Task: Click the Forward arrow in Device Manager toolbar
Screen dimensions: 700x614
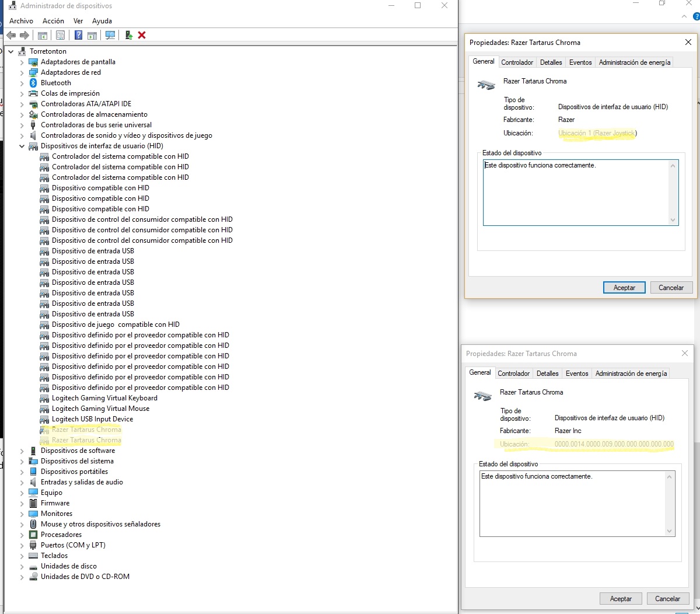Action: (x=24, y=35)
